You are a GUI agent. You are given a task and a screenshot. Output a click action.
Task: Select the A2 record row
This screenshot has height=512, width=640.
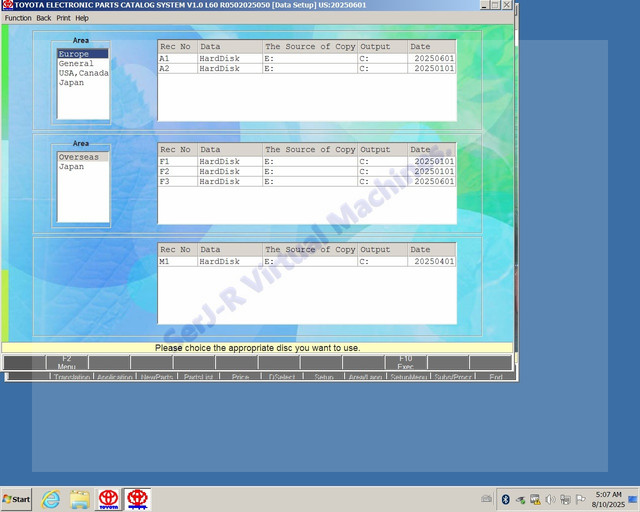click(307, 68)
